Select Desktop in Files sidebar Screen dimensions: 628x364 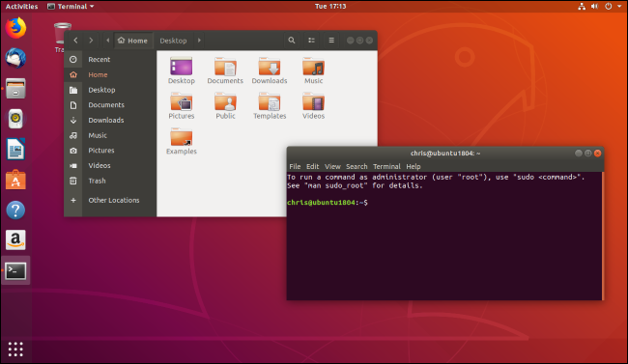click(x=110, y=90)
